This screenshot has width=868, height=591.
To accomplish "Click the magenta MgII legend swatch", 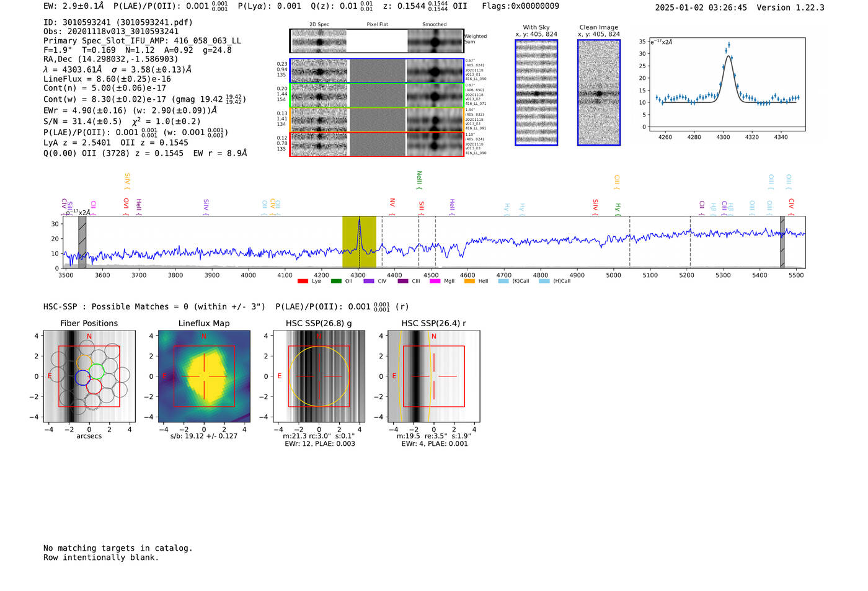I will [x=435, y=281].
